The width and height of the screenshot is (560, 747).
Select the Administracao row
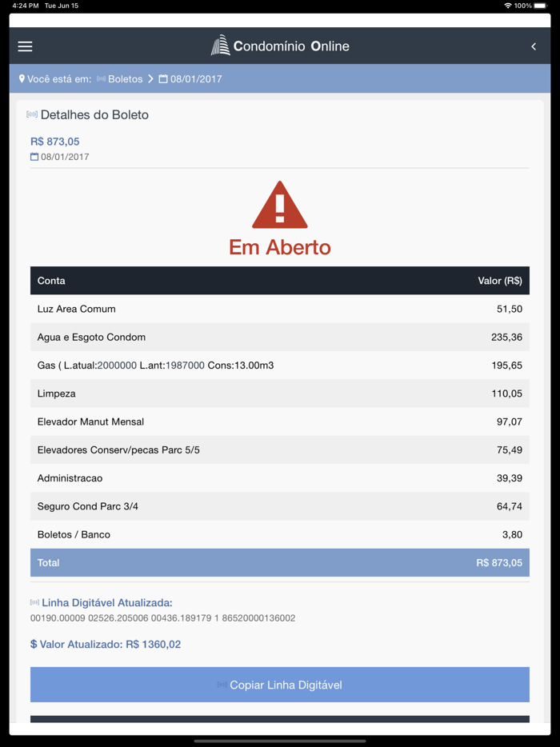280,477
